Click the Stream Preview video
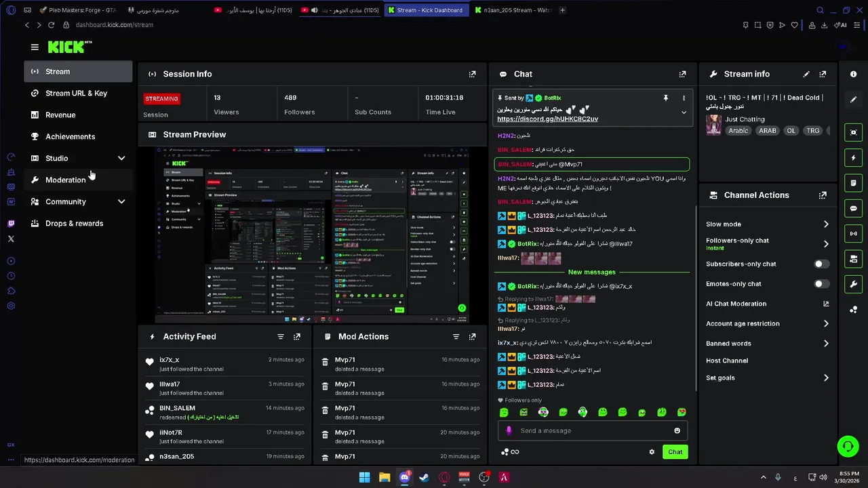 coord(312,235)
